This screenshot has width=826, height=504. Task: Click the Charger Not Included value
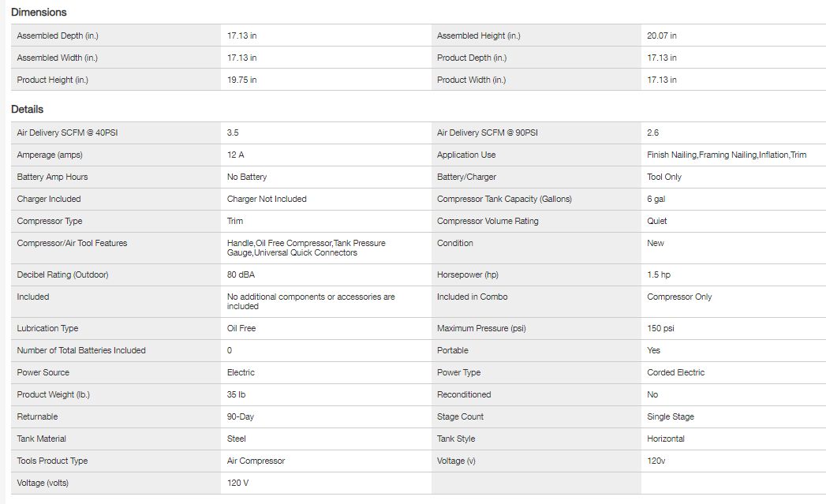pos(267,199)
